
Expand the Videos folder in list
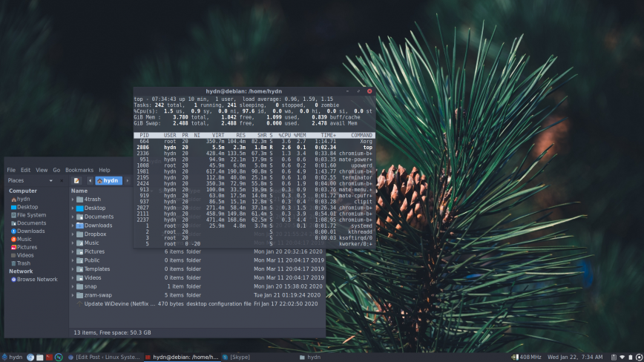pos(73,278)
